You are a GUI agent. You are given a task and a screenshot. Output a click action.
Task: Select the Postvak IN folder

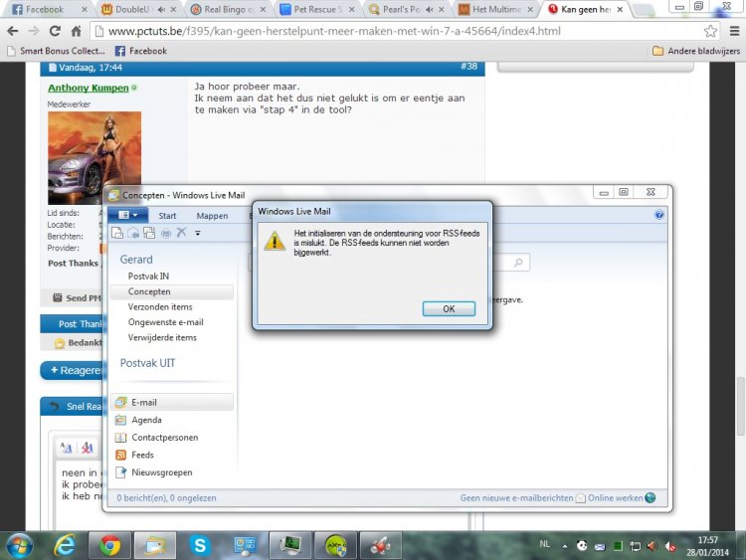[148, 276]
